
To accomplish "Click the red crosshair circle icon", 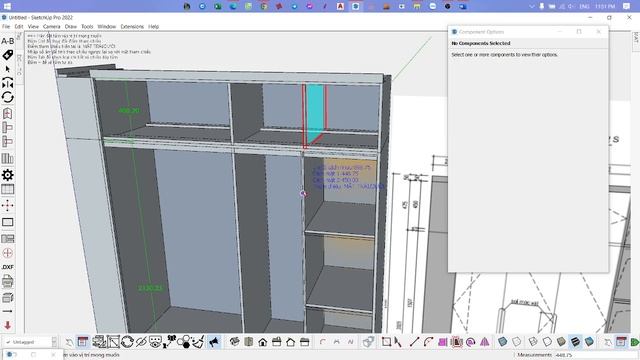I will 7,253.
